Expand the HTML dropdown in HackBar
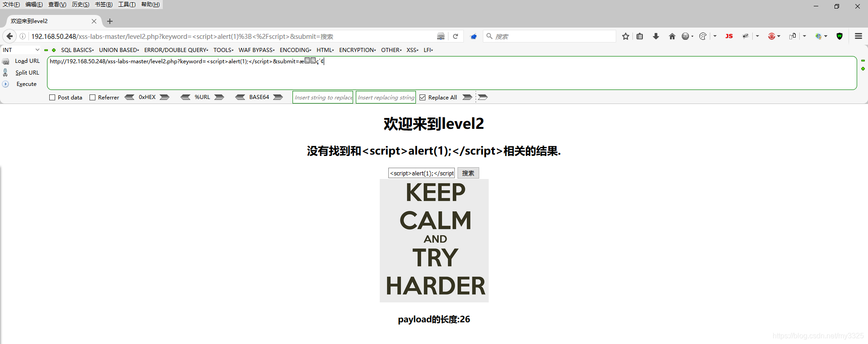Image resolution: width=868 pixels, height=344 pixels. point(325,50)
